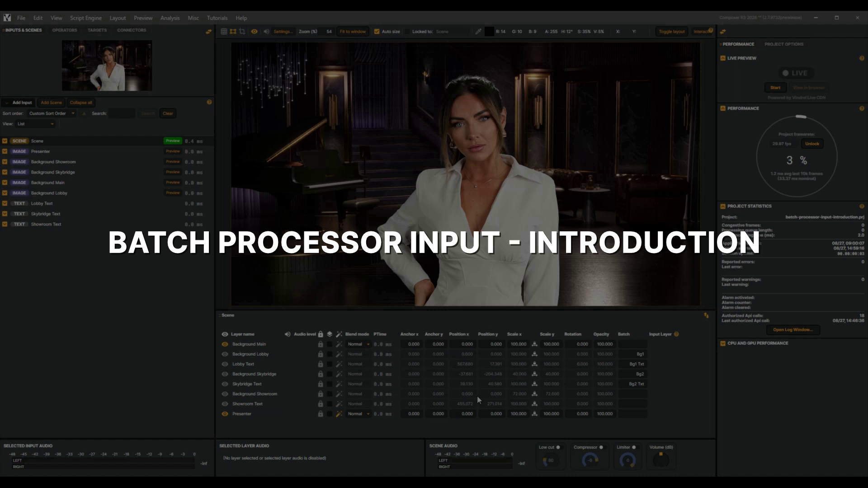The image size is (868, 488).
Task: Adjust the Compressor knob
Action: click(x=590, y=460)
